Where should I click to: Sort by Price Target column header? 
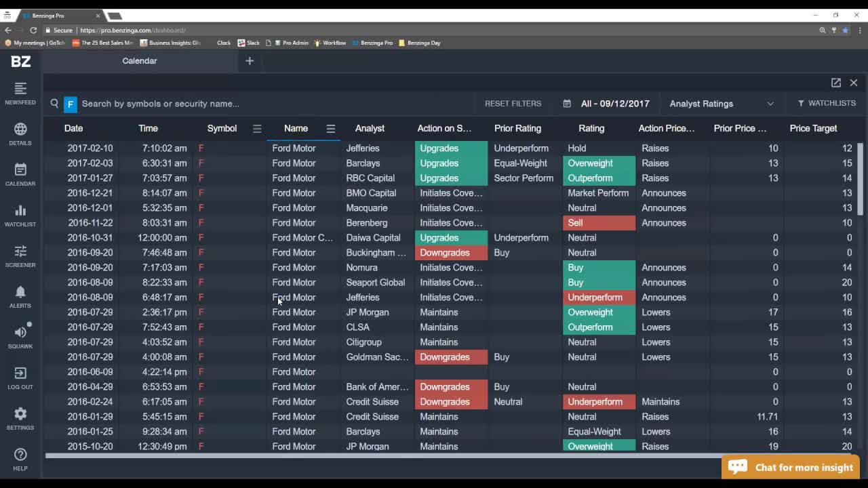(813, 128)
